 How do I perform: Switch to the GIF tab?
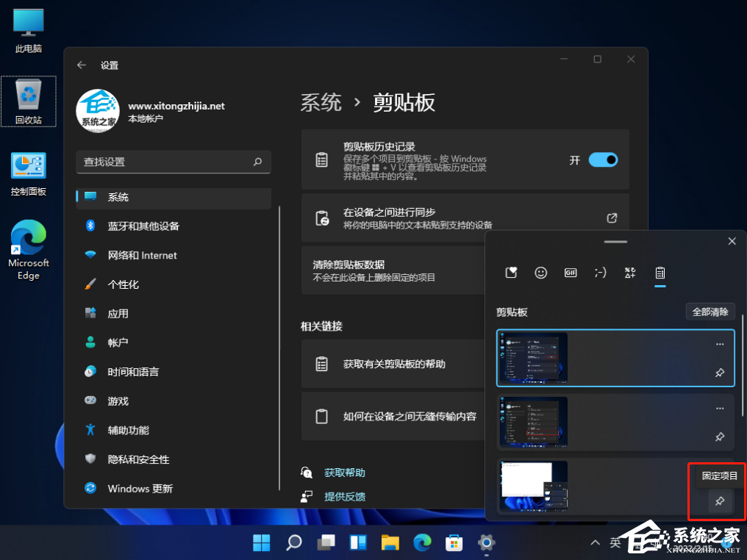point(571,273)
